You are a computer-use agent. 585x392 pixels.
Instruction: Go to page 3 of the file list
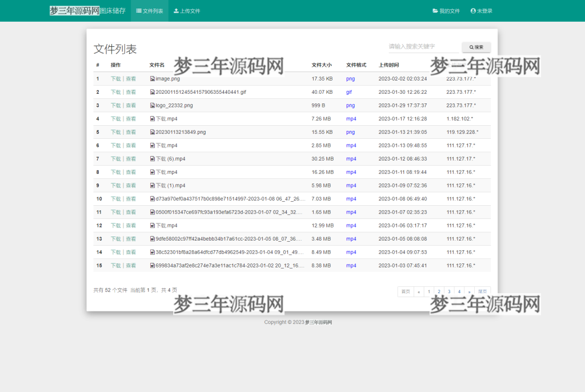tap(448, 291)
